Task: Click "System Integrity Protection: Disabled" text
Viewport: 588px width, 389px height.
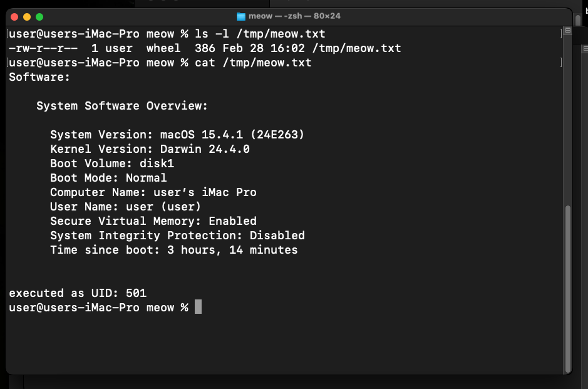Action: [177, 236]
